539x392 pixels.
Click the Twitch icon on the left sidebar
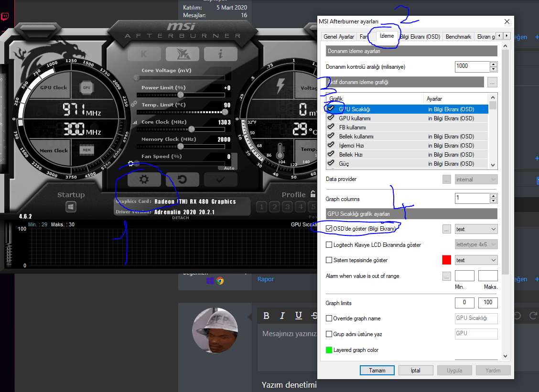point(5,17)
